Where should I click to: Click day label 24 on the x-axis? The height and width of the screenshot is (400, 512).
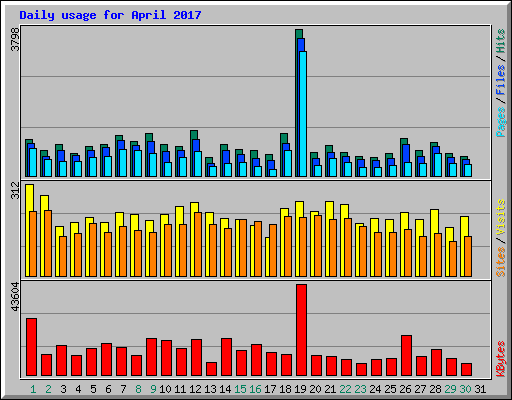pos(375,389)
